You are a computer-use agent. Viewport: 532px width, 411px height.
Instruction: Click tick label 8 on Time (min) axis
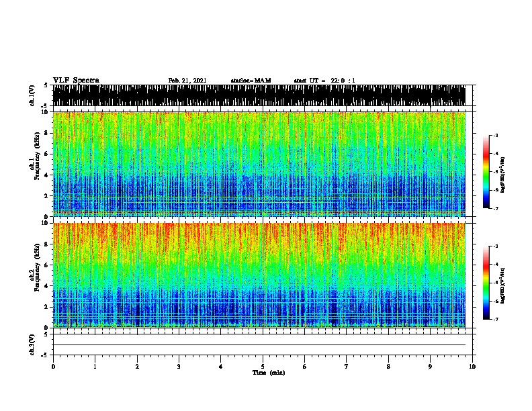388,367
